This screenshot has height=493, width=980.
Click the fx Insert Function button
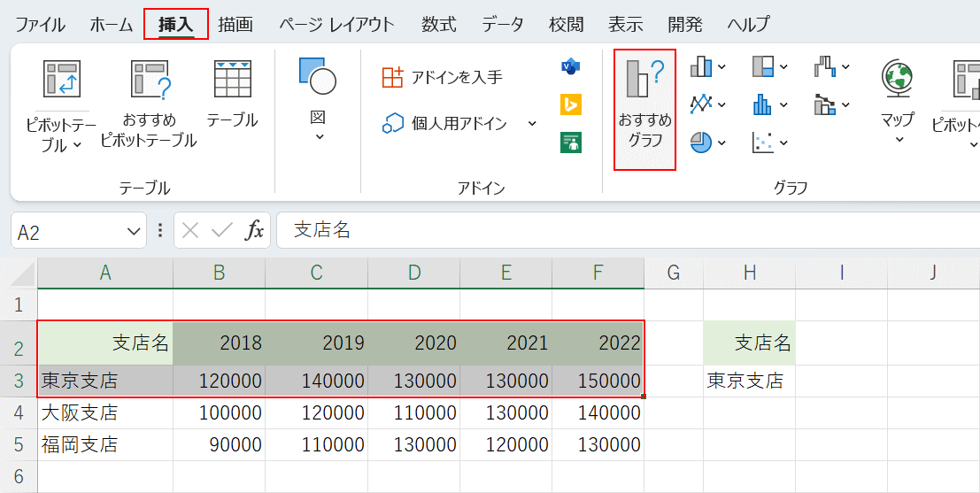coord(255,231)
